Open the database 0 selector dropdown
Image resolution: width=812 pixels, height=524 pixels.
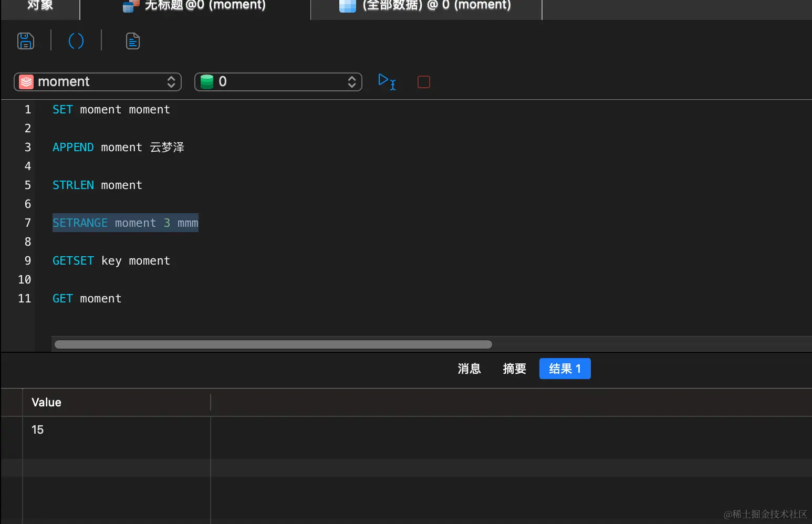coord(278,82)
